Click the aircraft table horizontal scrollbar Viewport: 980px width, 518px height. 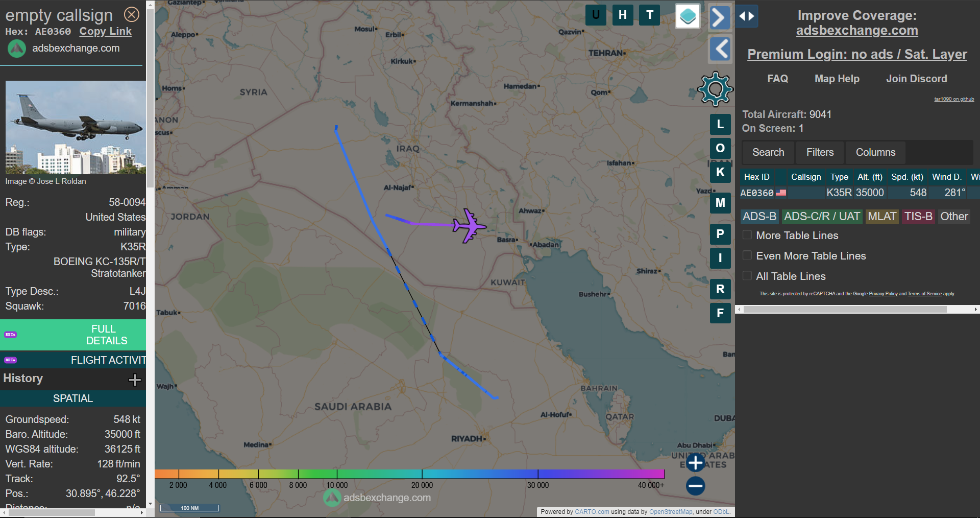coord(845,310)
